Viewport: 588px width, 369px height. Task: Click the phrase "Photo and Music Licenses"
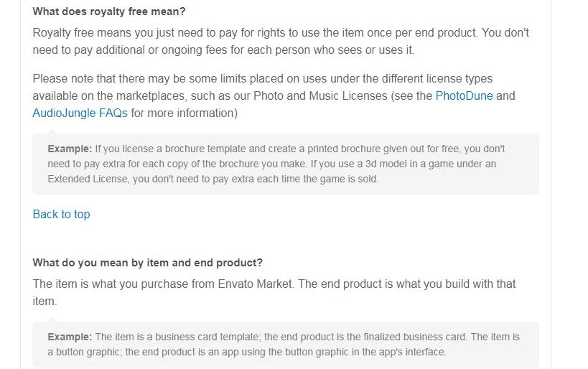click(320, 96)
